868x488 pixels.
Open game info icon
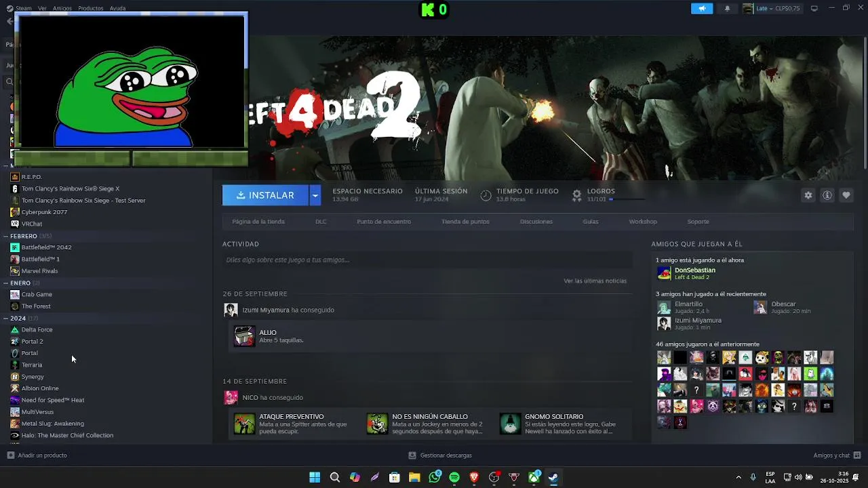click(827, 195)
